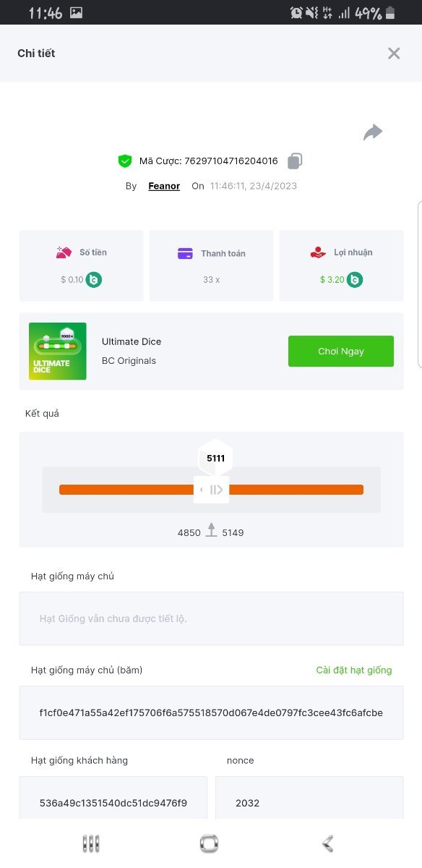Open player Feanor's profile
Screen dimensions: 422x868
coord(164,186)
